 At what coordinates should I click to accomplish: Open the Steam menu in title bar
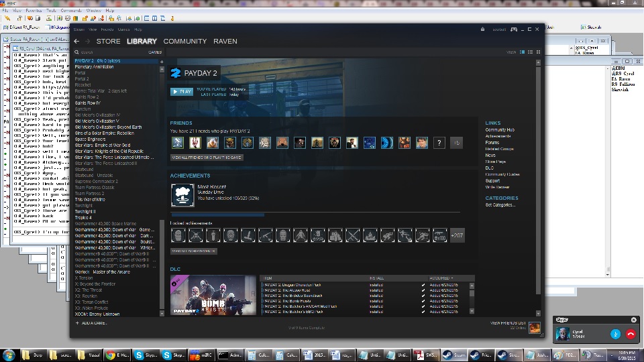[x=78, y=29]
